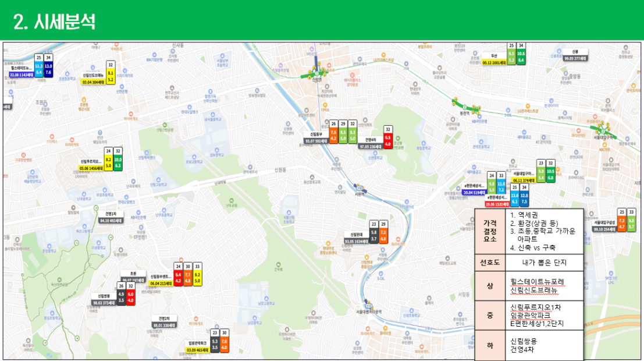
Task: Click the 신림근린공원 green park icon
Action: pyautogui.click(x=165, y=125)
